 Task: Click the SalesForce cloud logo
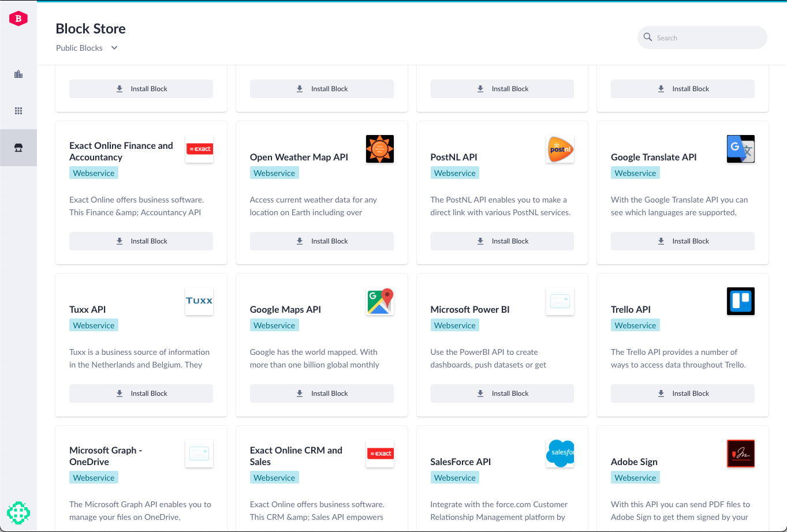pos(560,453)
